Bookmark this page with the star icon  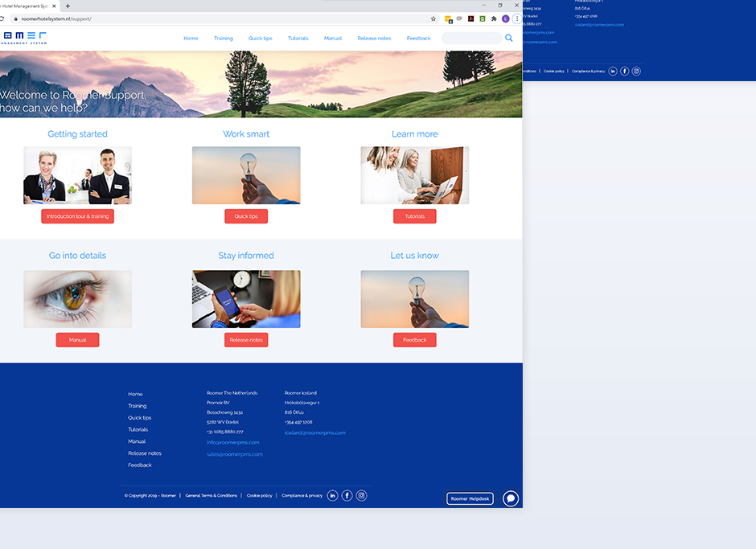[x=433, y=18]
